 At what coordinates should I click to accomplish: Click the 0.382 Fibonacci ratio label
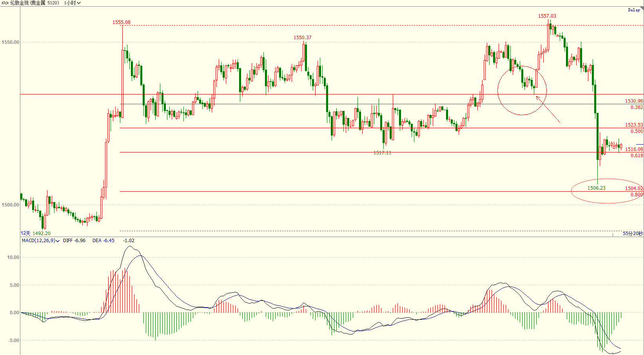tap(637, 107)
